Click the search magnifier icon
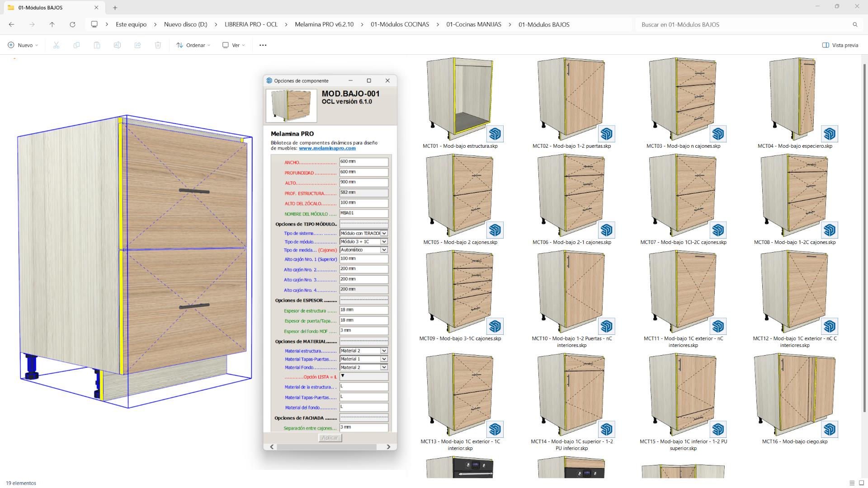The height and width of the screenshot is (488, 868). [855, 24]
